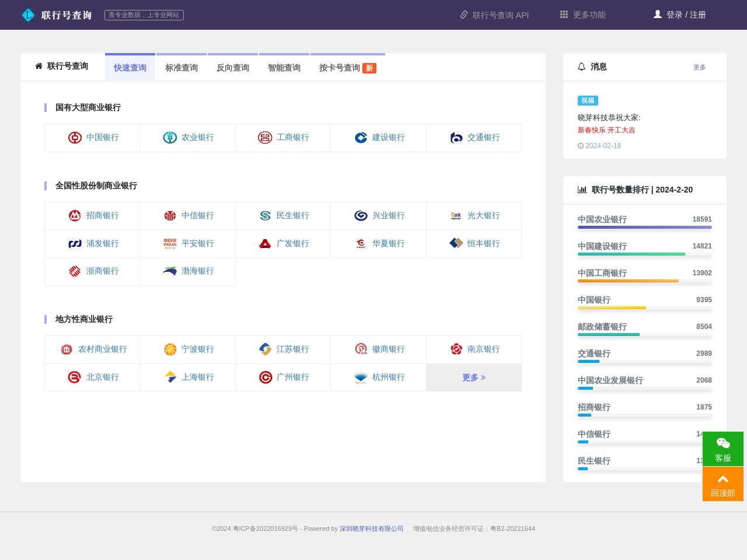This screenshot has width=747, height=560.
Task: Select the 工商银行 bank icon
Action: (265, 138)
